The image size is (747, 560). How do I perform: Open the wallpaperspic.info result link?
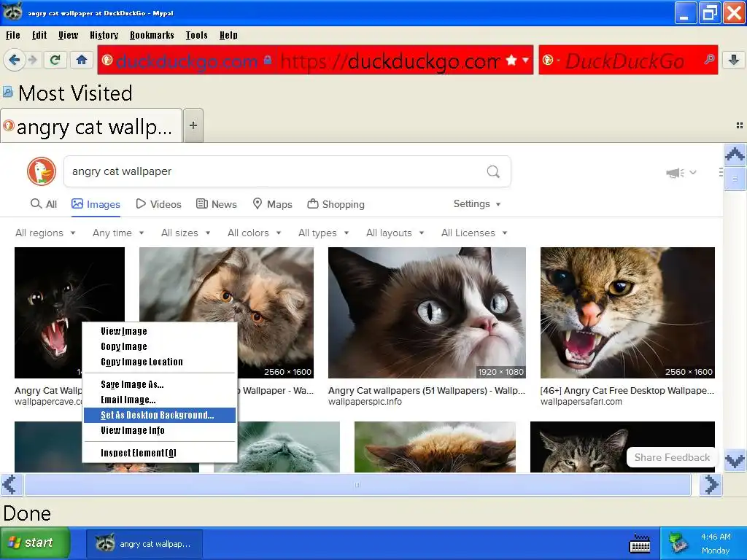point(365,402)
